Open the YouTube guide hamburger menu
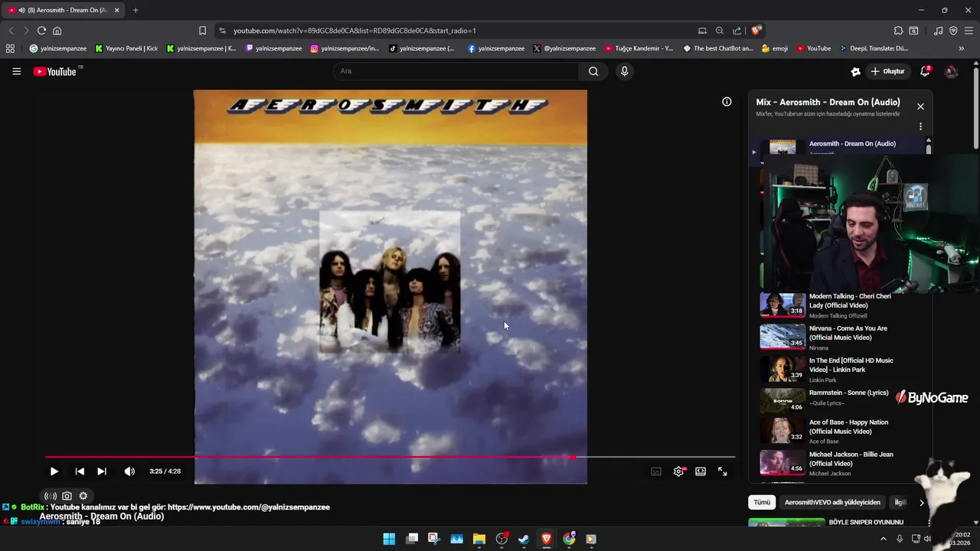 [x=16, y=71]
